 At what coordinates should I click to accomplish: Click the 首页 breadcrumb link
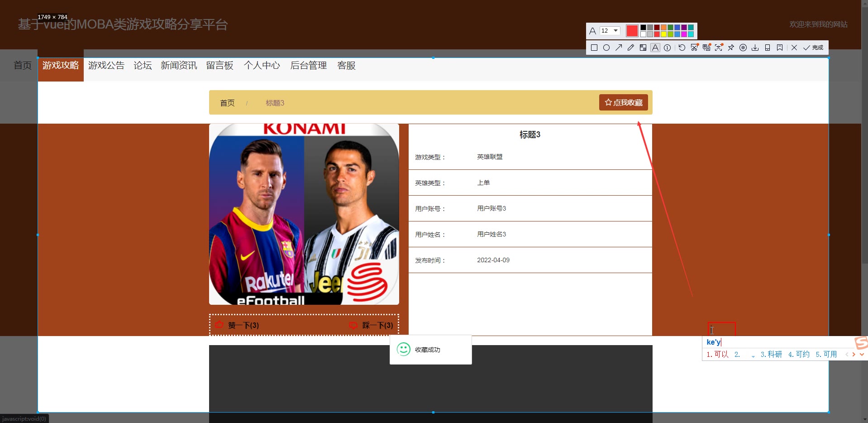pos(227,103)
